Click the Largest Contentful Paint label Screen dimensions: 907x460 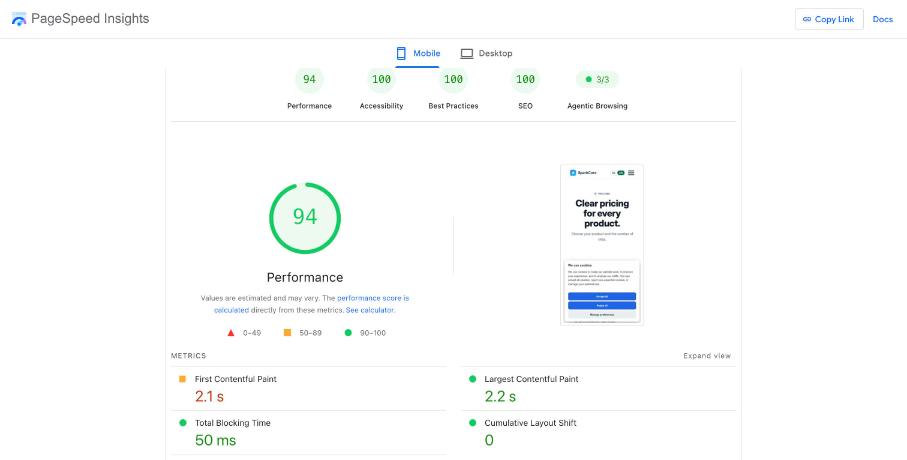tap(531, 379)
